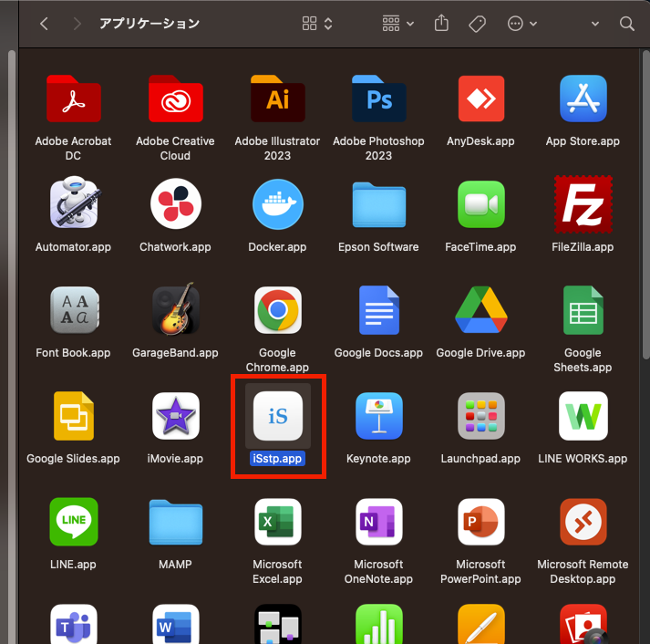Select the Adobe Photoshop 2023 folder
This screenshot has height=644, width=650.
click(379, 99)
